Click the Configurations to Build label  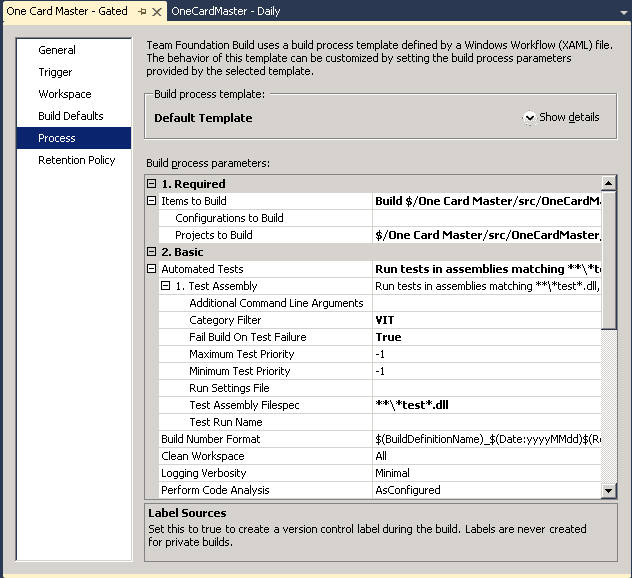[229, 218]
